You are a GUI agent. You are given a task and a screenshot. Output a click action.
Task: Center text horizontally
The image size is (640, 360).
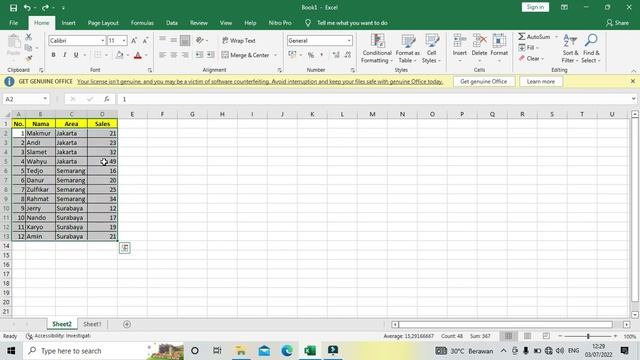click(x=174, y=55)
